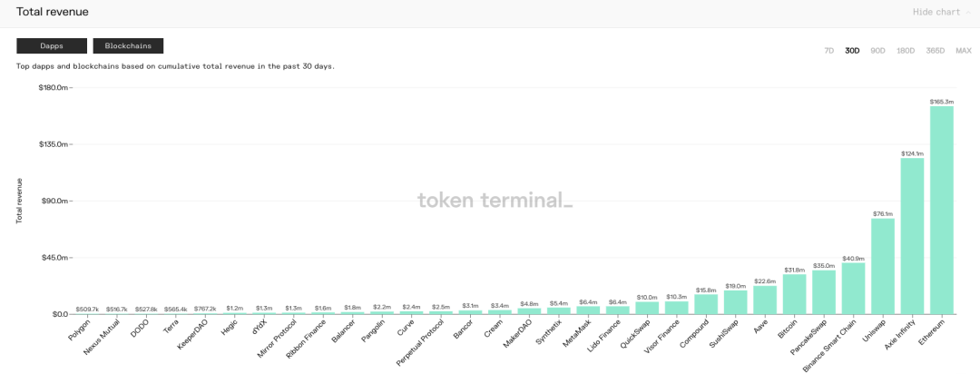Click the Binance Smart Chain bar

853,289
